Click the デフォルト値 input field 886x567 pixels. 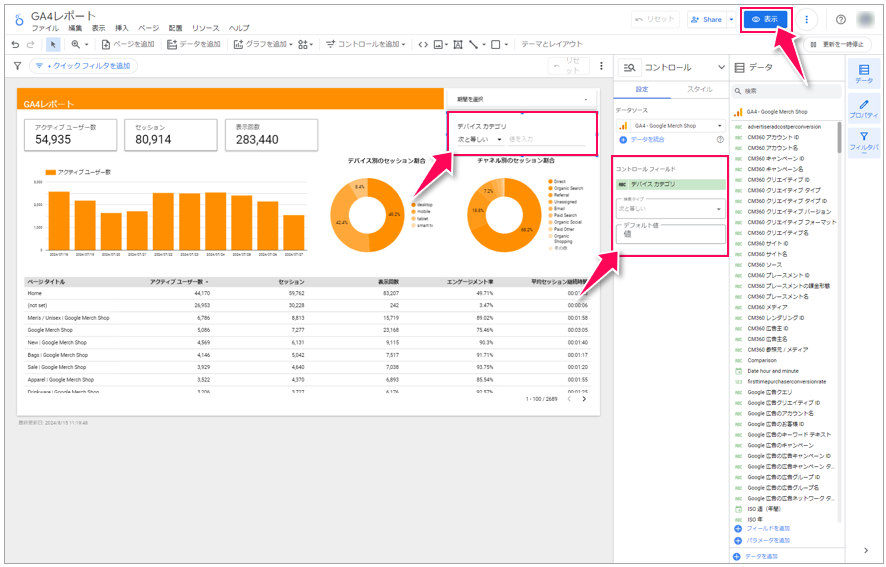click(x=671, y=233)
